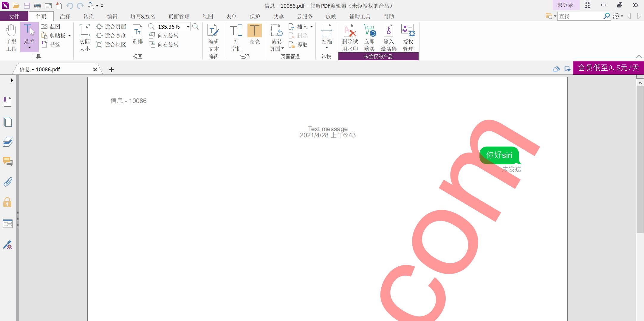Click the cloud sync icon near promo banner
This screenshot has width=644, height=321.
[556, 69]
